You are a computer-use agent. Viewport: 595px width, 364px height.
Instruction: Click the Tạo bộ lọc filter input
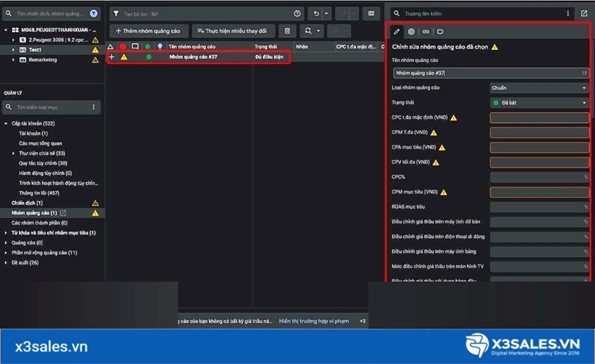207,14
